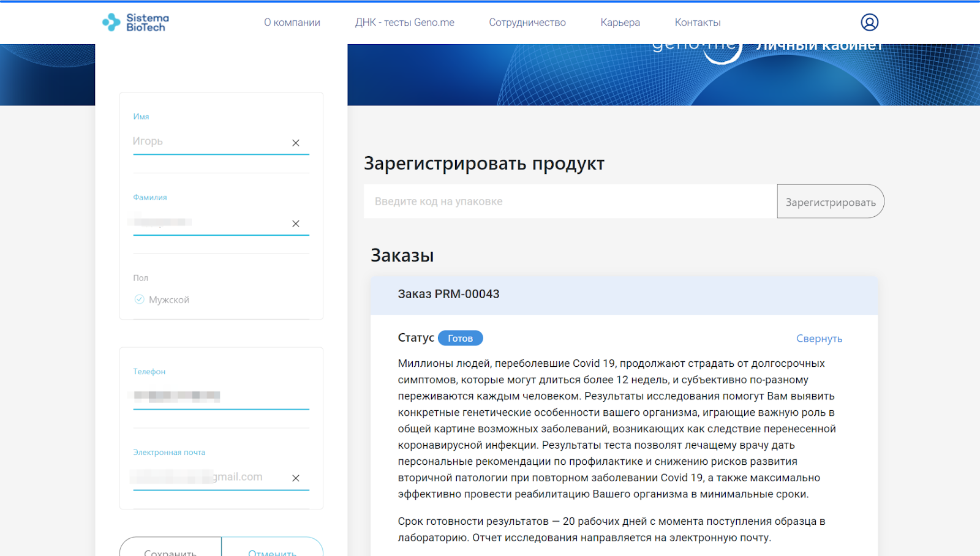Click the Отменить button
The height and width of the screenshot is (556, 980).
[x=272, y=548]
